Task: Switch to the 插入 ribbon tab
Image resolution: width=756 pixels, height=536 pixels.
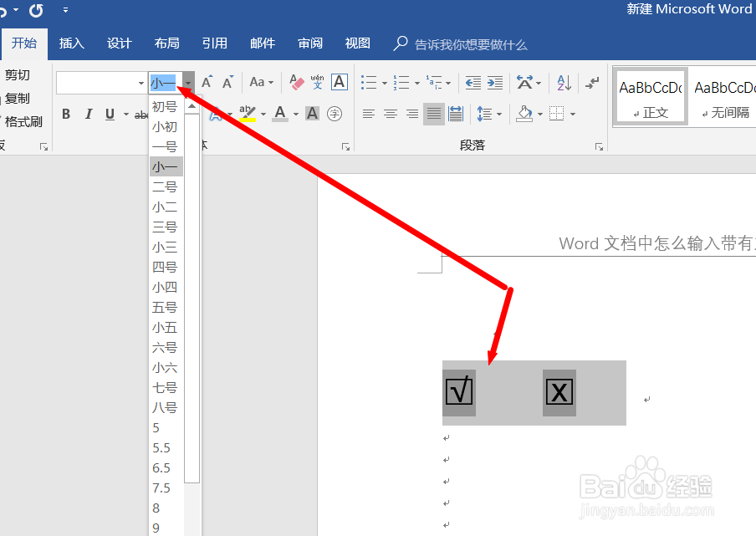Action: (x=71, y=44)
